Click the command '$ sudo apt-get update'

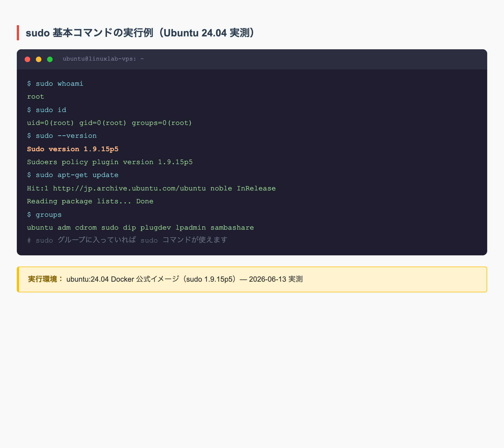73,175
